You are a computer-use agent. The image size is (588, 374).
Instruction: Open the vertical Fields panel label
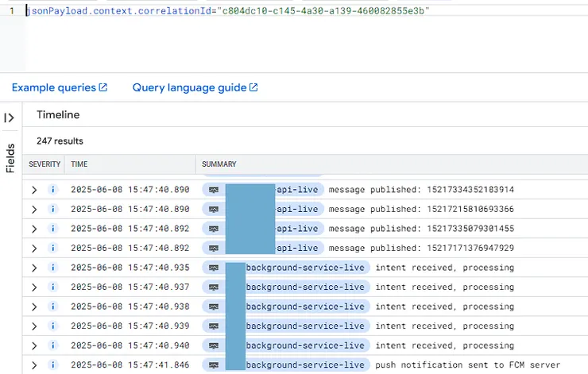click(10, 158)
